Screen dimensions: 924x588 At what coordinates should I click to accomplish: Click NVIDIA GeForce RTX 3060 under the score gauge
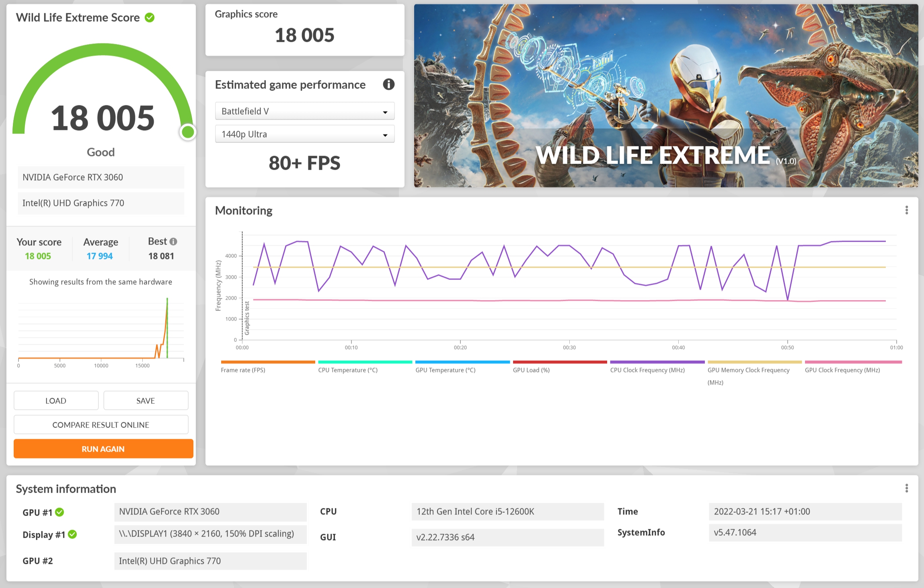tap(101, 177)
